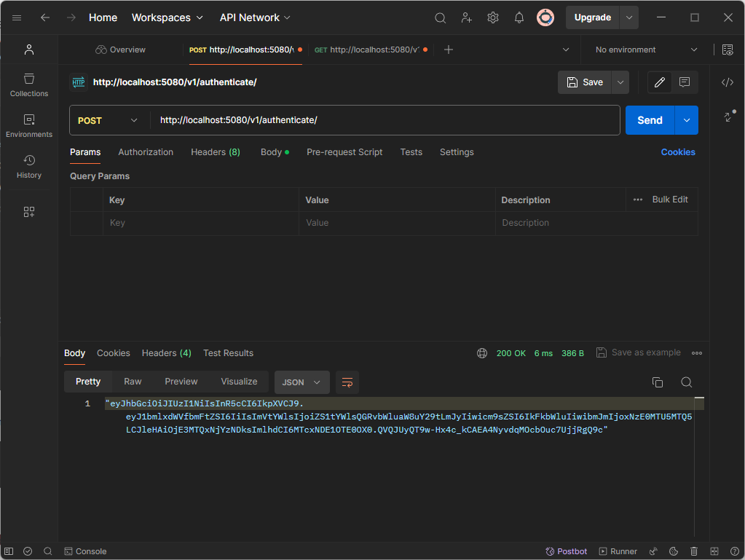Click the cookies icon in status bar
The height and width of the screenshot is (560, 745).
click(673, 551)
